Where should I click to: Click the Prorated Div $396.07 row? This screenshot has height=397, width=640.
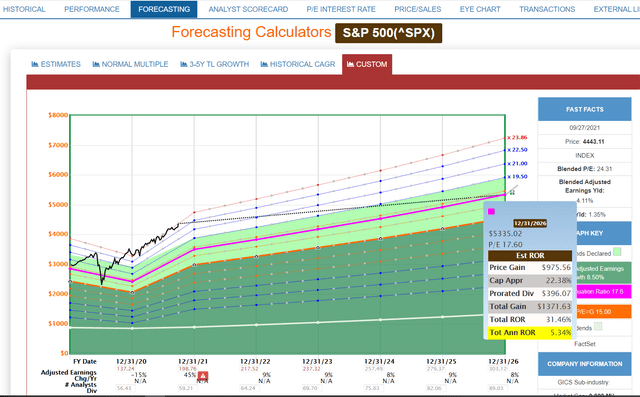530,293
